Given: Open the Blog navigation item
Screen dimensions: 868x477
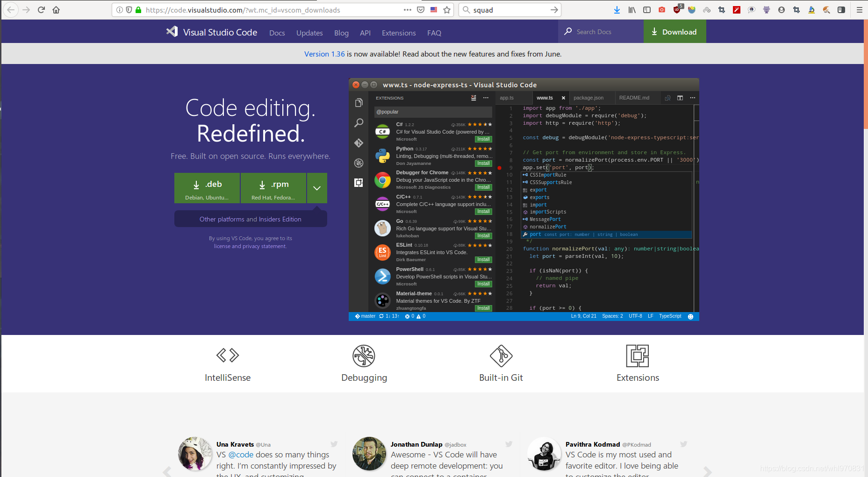Looking at the screenshot, I should [x=341, y=33].
